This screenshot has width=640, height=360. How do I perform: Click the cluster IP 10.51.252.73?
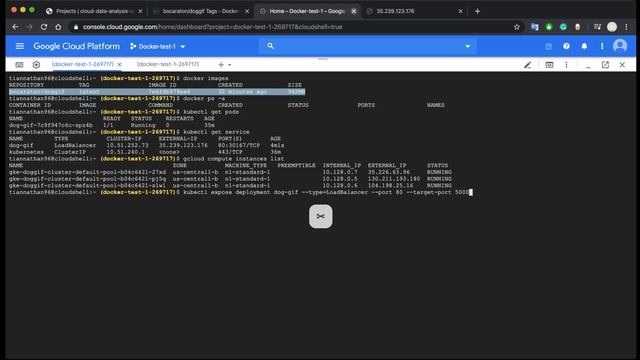click(127, 145)
